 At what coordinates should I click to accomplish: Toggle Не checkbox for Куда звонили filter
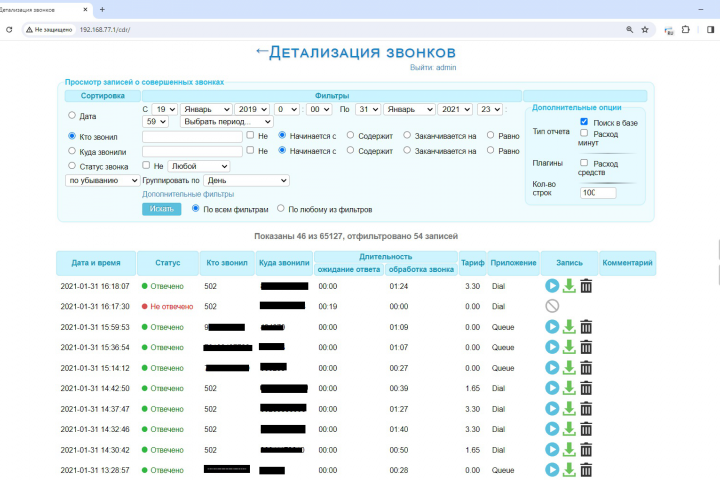click(250, 150)
